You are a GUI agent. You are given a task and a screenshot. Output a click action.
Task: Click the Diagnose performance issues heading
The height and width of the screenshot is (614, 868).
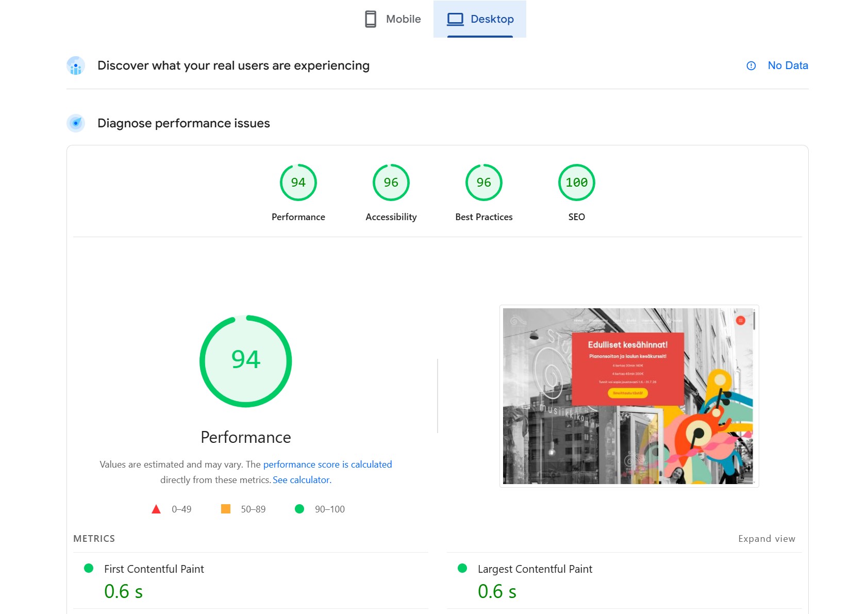(x=183, y=123)
